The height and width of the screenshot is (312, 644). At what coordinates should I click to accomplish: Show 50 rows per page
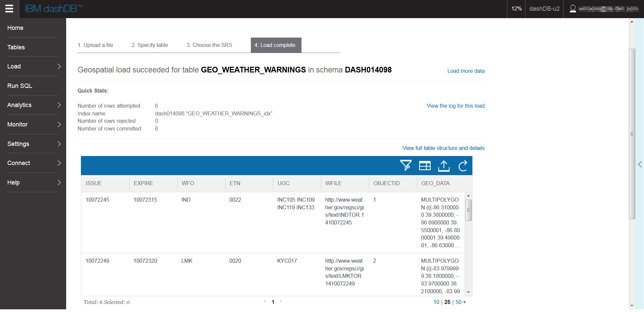point(458,302)
